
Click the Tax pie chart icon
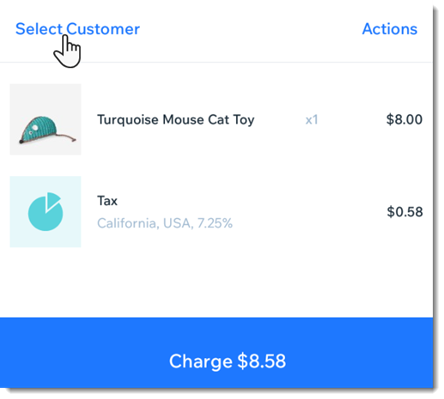[x=46, y=212]
